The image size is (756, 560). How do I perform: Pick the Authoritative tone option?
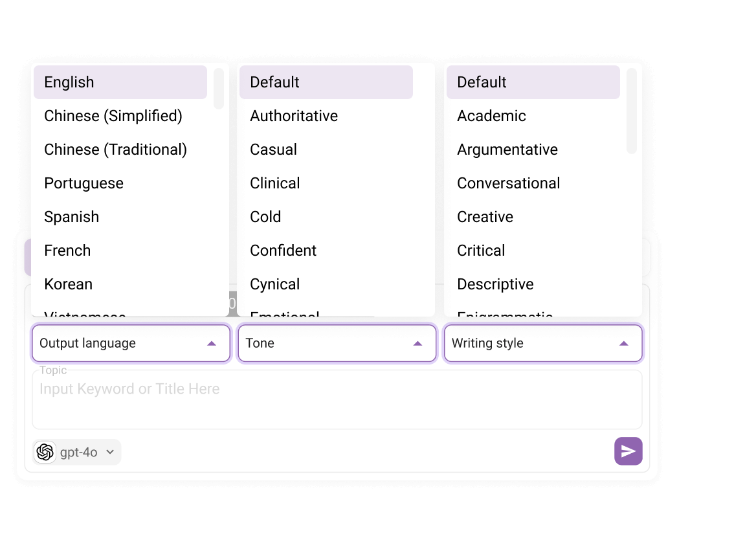click(x=294, y=116)
